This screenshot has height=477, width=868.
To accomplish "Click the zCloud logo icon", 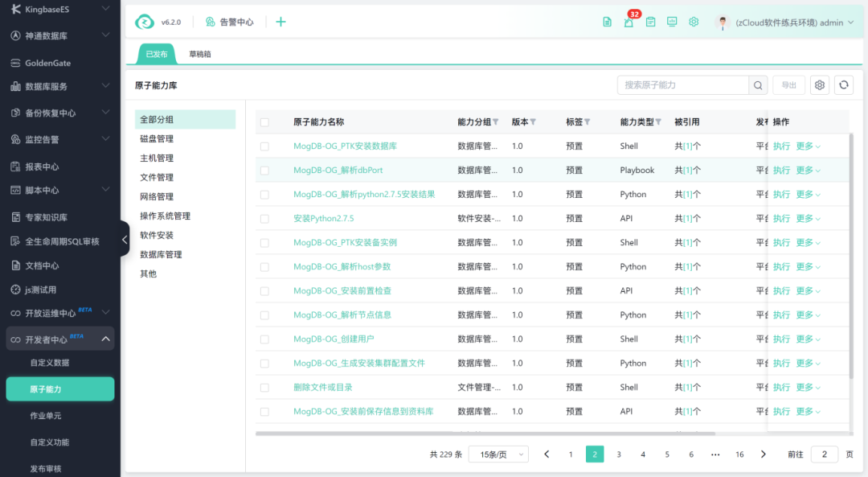I will [x=145, y=23].
